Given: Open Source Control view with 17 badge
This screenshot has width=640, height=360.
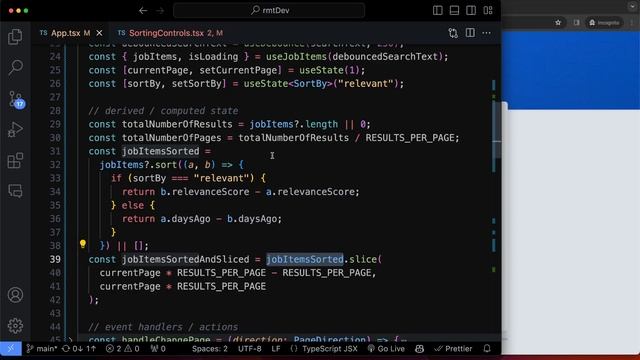Looking at the screenshot, I should (x=16, y=99).
